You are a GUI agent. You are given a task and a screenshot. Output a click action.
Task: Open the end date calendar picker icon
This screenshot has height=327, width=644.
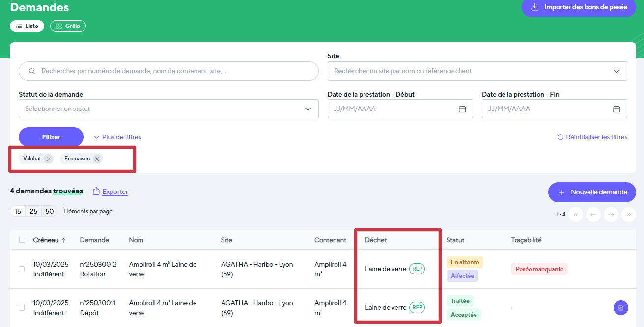tap(616, 109)
